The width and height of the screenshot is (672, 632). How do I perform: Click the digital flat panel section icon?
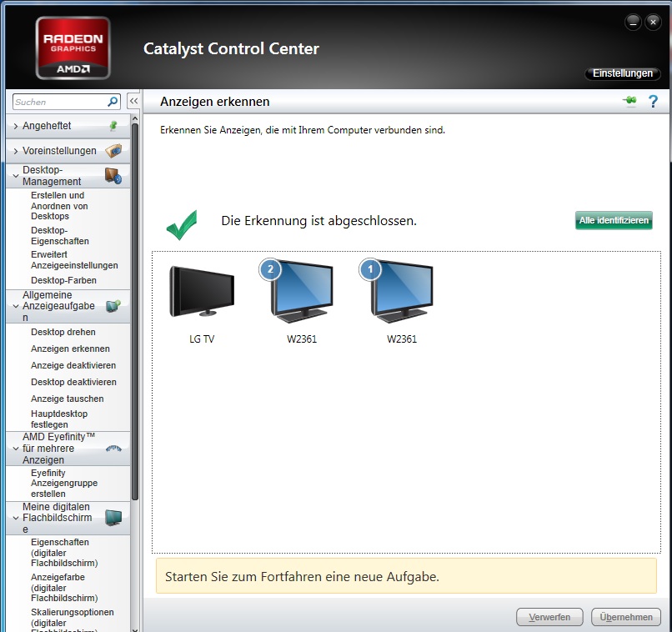113,518
